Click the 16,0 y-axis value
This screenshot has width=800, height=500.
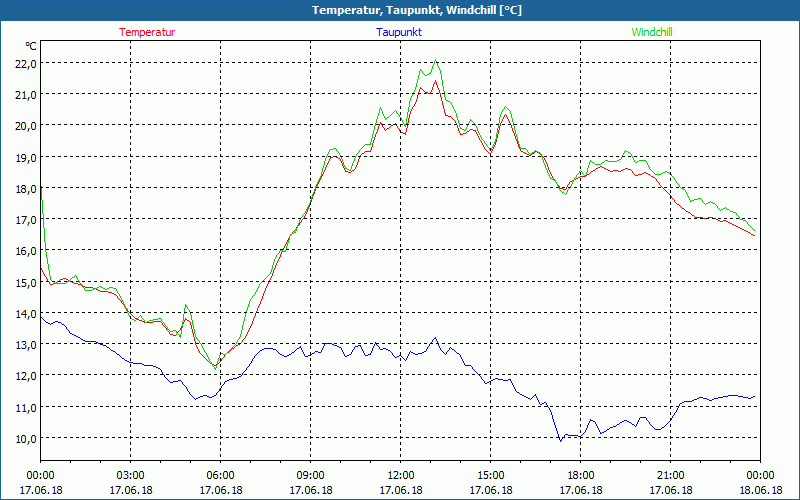pos(27,251)
